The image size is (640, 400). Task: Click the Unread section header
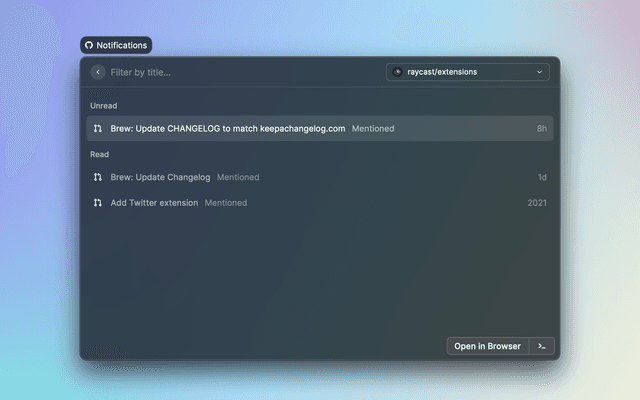pos(104,105)
